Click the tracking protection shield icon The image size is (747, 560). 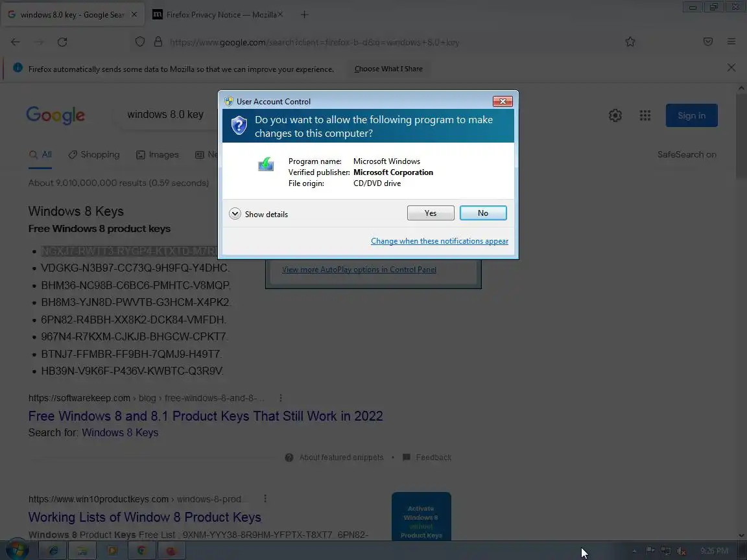click(x=140, y=42)
